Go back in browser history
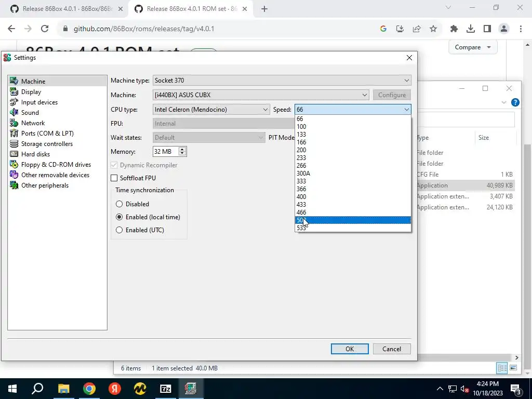532x399 pixels. 11,29
